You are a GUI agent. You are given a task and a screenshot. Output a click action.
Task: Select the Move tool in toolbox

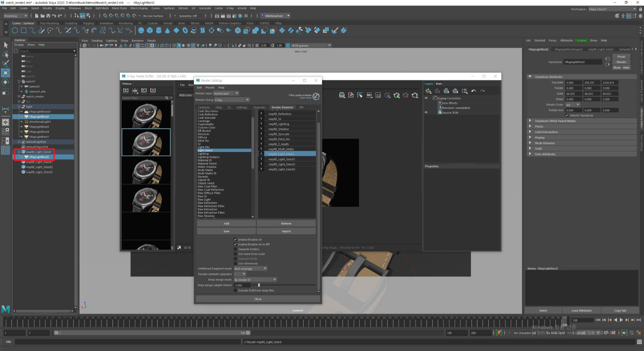click(5, 73)
